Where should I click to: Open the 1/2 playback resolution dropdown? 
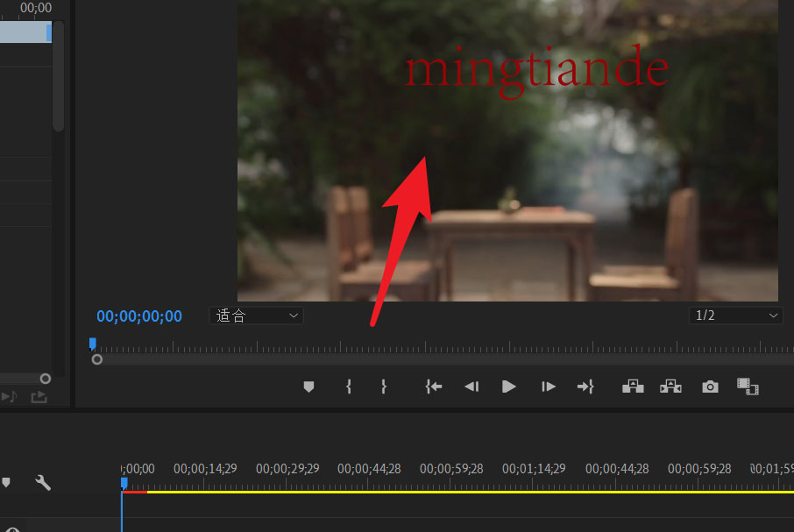coord(736,316)
